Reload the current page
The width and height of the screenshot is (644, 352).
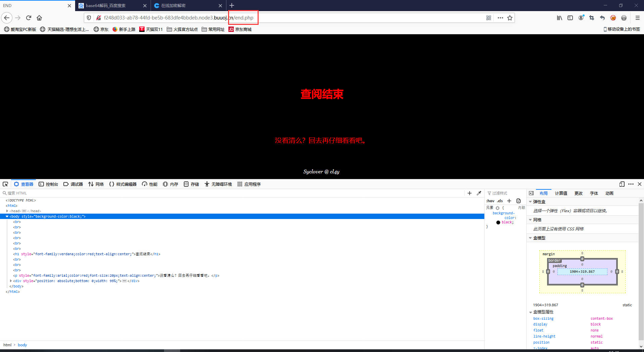(29, 18)
